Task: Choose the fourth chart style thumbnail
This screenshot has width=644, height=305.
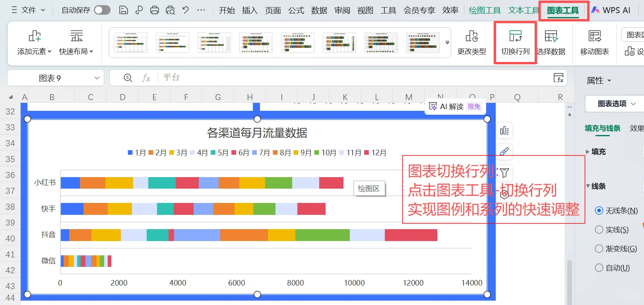Action: click(256, 43)
